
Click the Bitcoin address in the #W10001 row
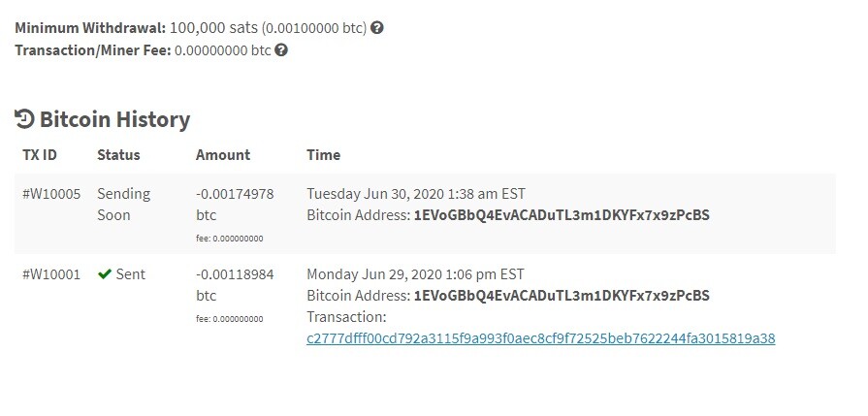click(x=562, y=296)
